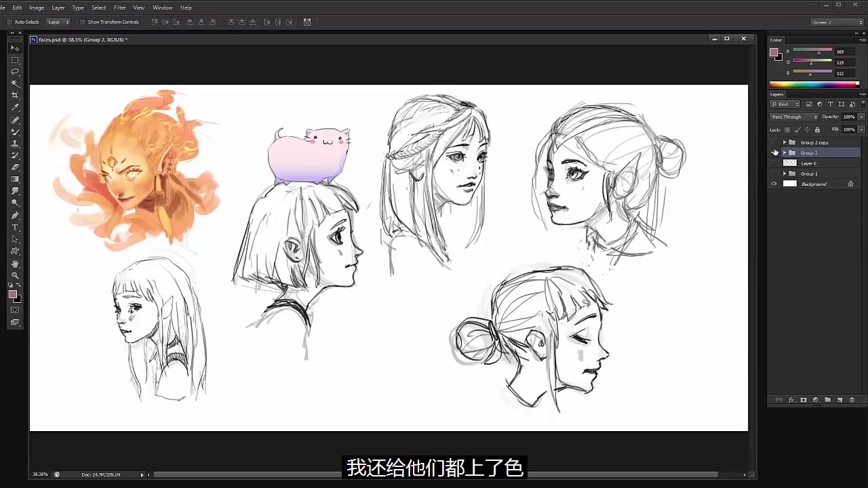Select the Lasso tool

[15, 72]
